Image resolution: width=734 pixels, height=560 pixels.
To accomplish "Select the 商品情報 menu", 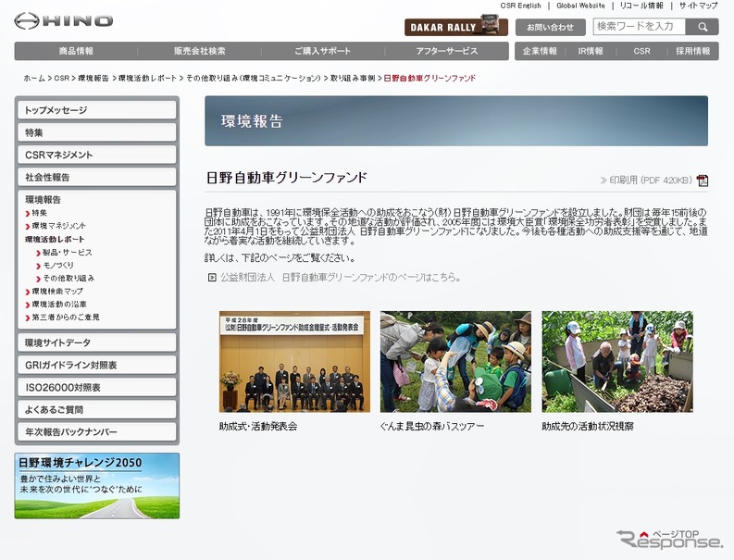I will pyautogui.click(x=76, y=51).
